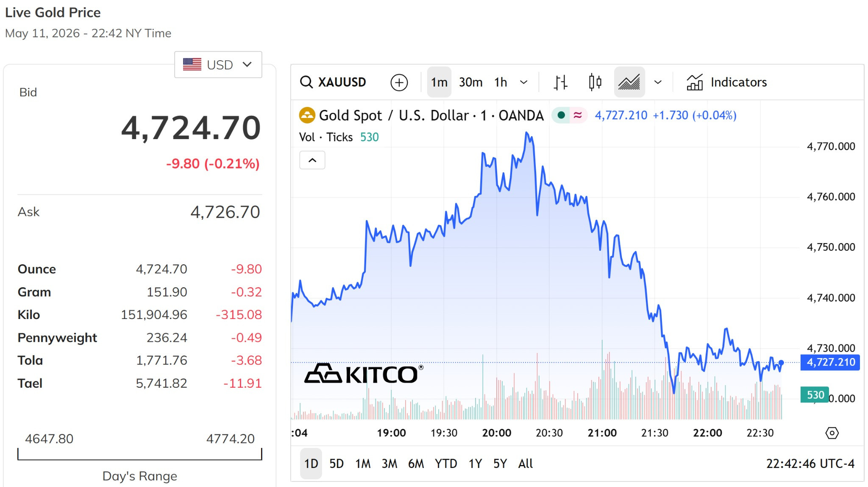Expand the chart style dropdown arrow
Viewport: 868px width, 487px height.
657,82
